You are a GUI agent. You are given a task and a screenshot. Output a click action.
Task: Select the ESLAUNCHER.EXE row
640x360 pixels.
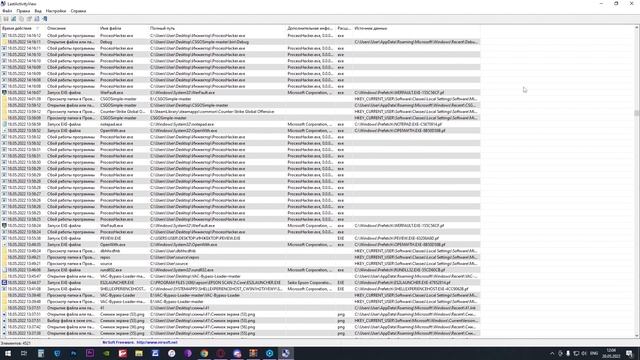tap(240, 282)
